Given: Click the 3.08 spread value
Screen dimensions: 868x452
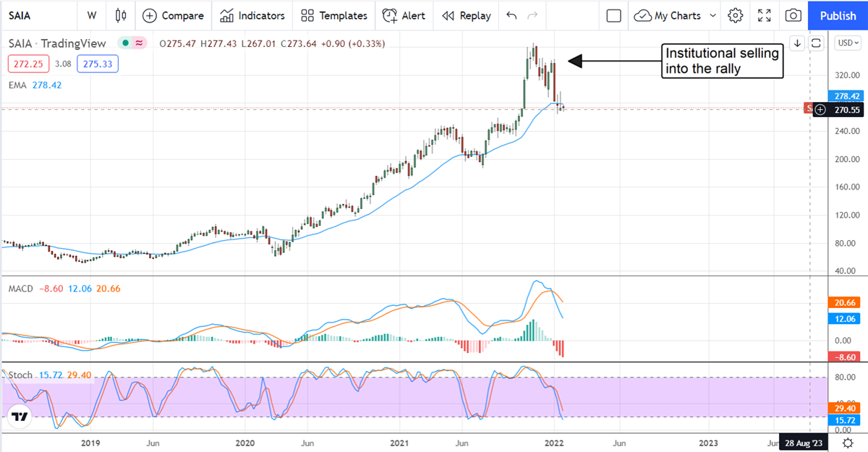Looking at the screenshot, I should [x=64, y=64].
